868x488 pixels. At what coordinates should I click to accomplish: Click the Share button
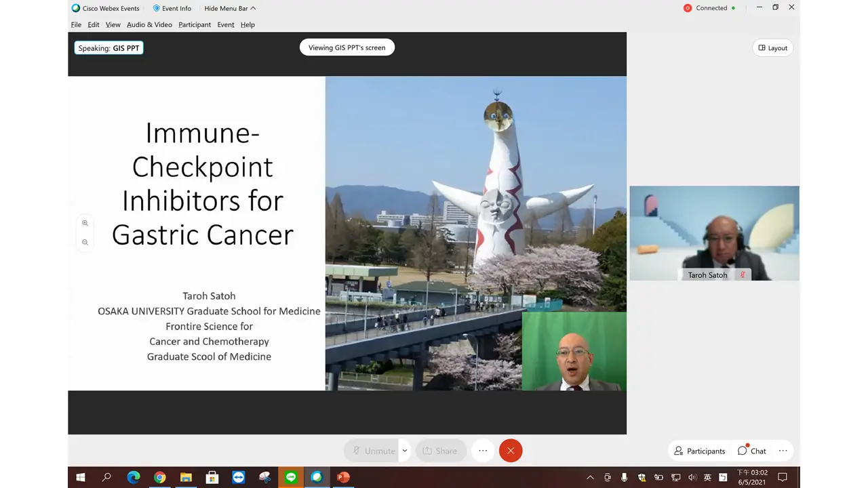click(x=440, y=451)
